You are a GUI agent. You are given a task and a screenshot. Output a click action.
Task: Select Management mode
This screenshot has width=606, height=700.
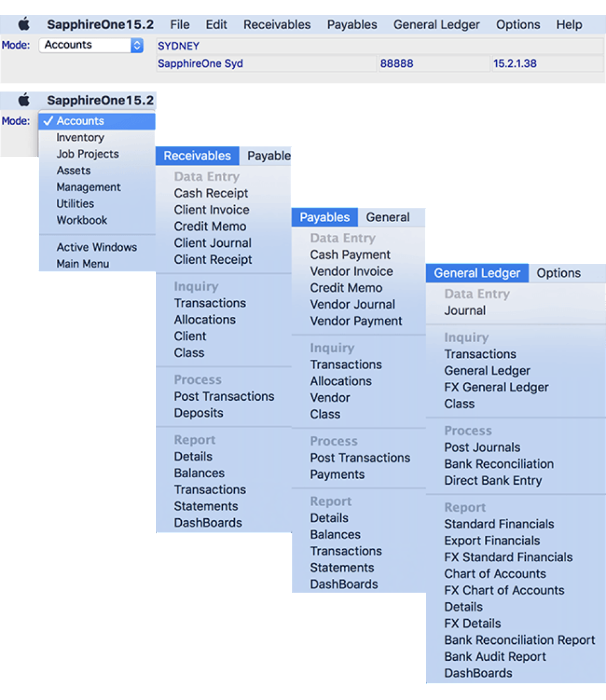[x=88, y=187]
